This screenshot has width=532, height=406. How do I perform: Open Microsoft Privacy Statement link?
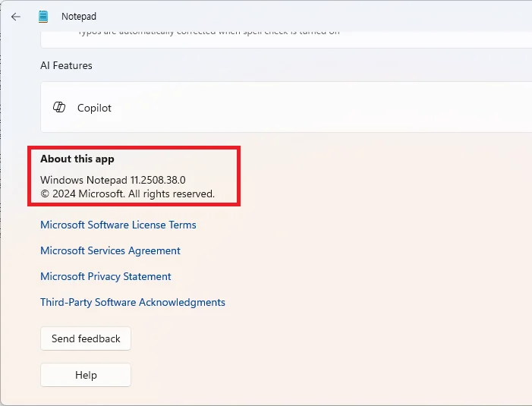click(105, 276)
